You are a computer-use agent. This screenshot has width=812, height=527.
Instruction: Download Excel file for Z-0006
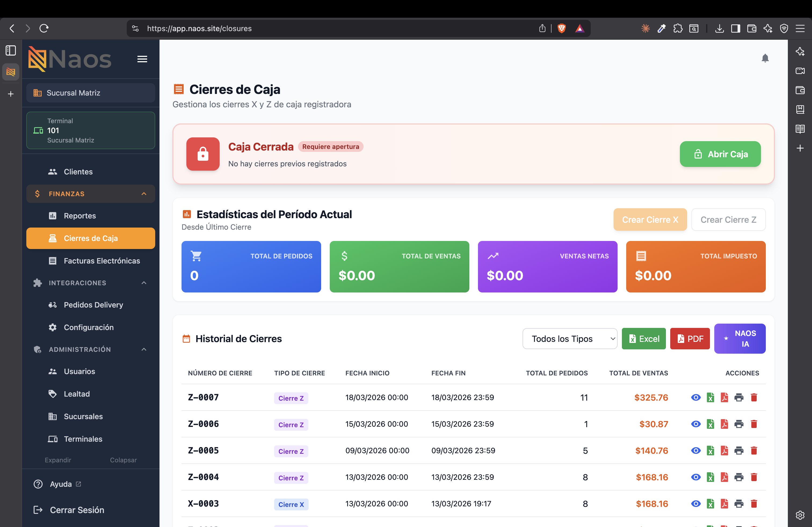point(710,424)
